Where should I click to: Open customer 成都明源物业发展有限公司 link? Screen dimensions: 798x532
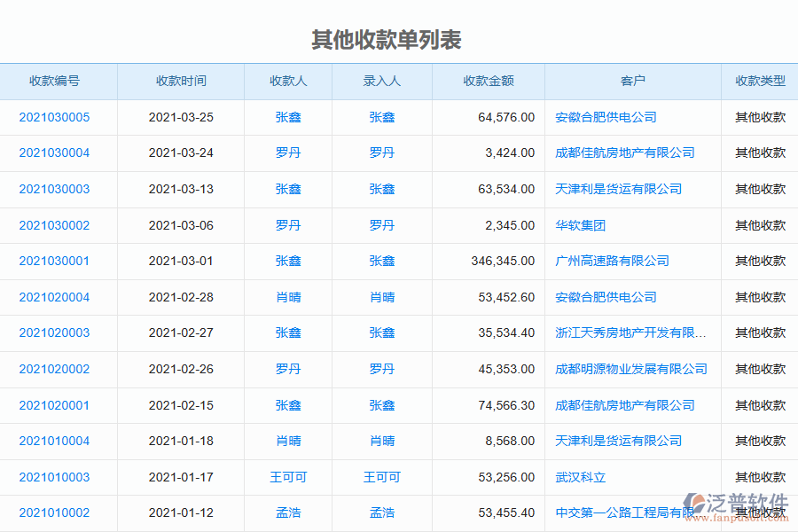630,369
